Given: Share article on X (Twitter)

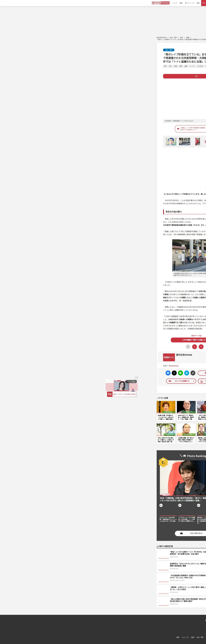Looking at the screenshot, I should pos(174,373).
